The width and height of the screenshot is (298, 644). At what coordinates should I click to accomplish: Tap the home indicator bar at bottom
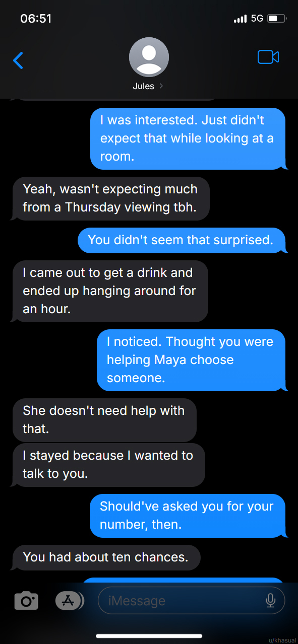(x=149, y=636)
